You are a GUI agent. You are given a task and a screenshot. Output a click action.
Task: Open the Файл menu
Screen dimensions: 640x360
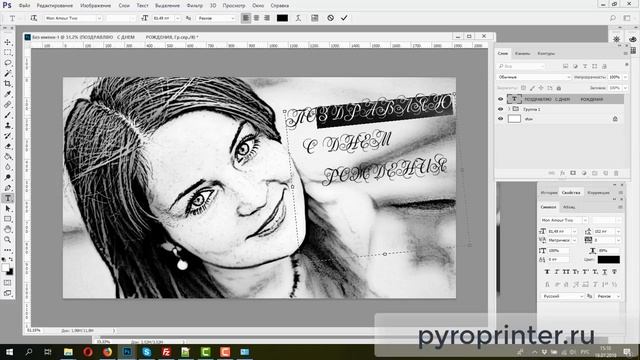[24, 6]
